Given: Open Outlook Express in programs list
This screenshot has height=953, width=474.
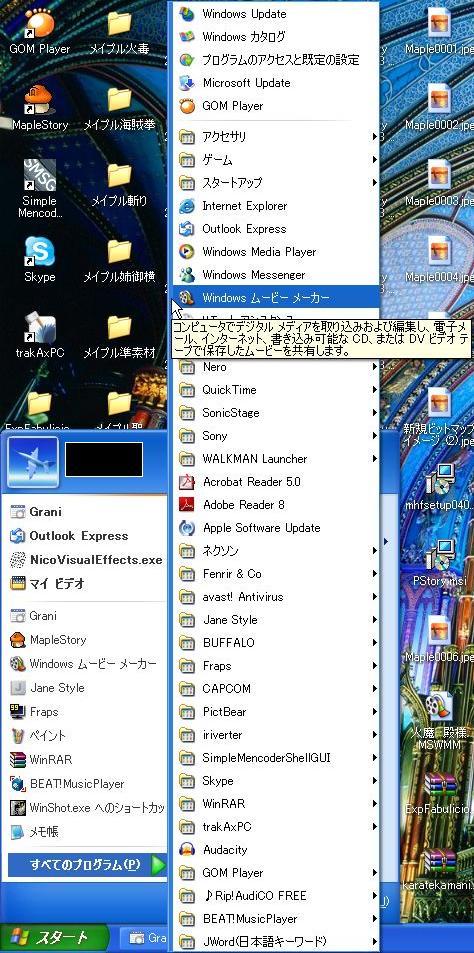Looking at the screenshot, I should 276,229.
